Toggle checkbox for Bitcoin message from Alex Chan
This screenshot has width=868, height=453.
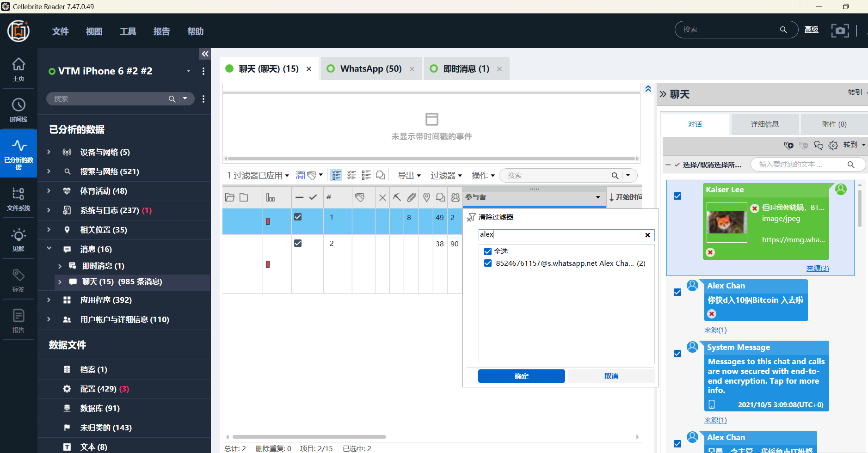[677, 292]
